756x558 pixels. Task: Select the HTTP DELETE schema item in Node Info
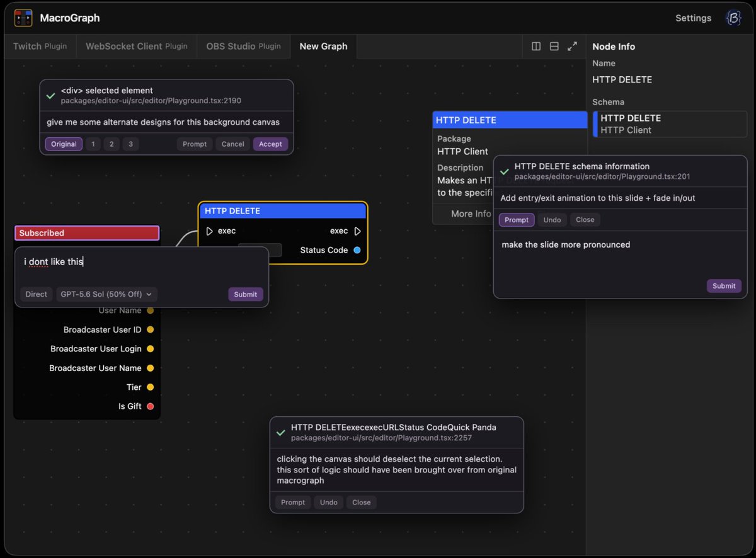pyautogui.click(x=670, y=124)
